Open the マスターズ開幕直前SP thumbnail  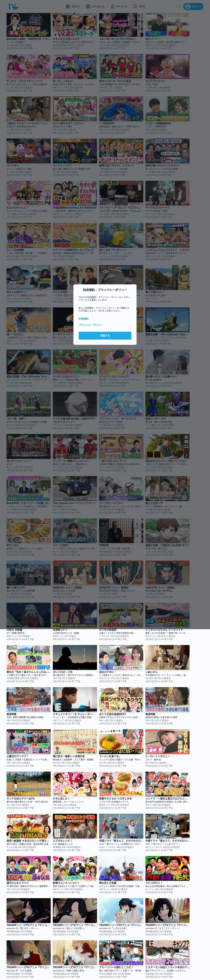point(167,109)
